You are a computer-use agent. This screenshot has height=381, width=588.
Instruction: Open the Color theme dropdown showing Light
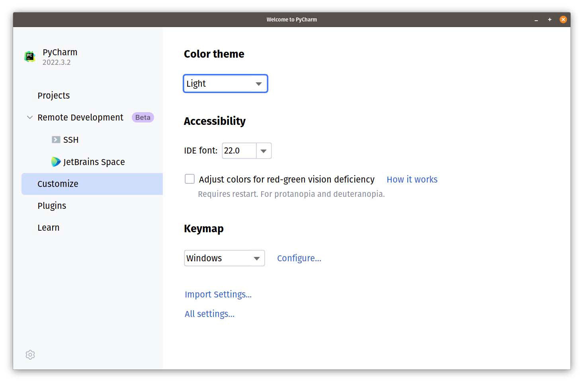pyautogui.click(x=225, y=84)
